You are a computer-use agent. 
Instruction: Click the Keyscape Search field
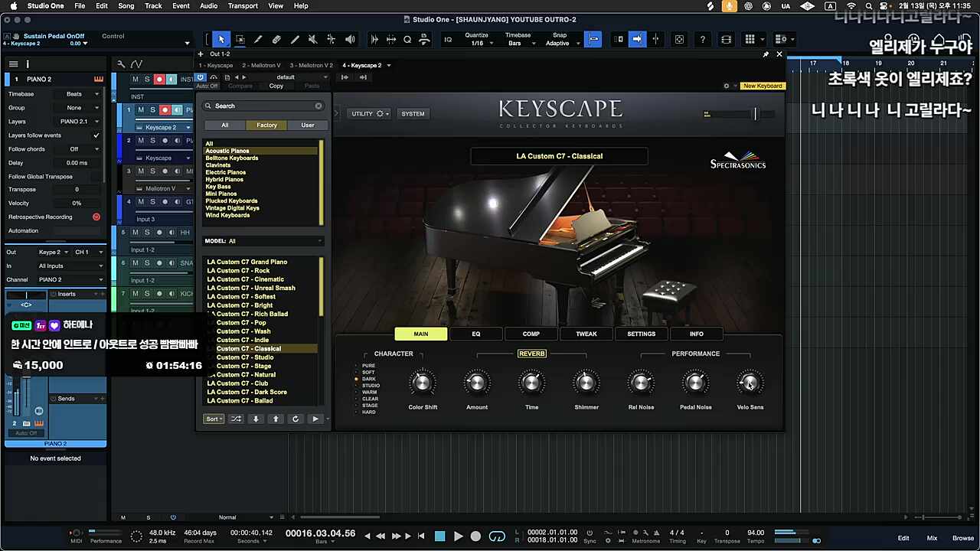click(x=263, y=106)
